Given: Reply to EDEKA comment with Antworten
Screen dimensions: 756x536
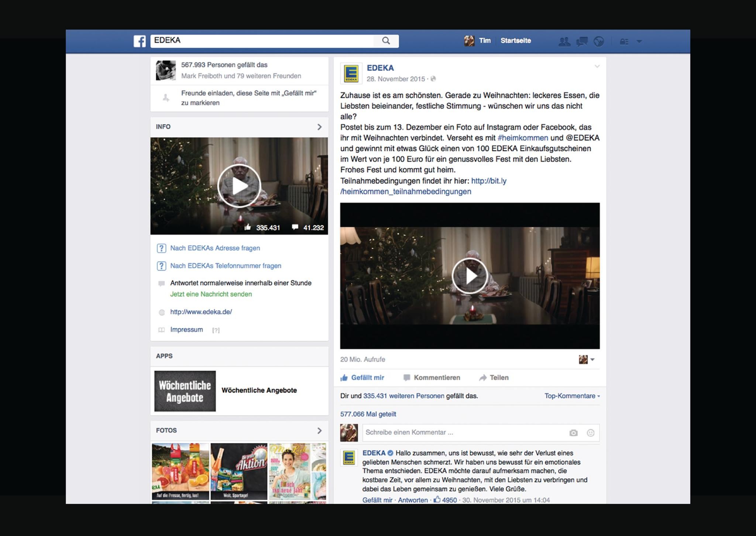Looking at the screenshot, I should tap(413, 500).
